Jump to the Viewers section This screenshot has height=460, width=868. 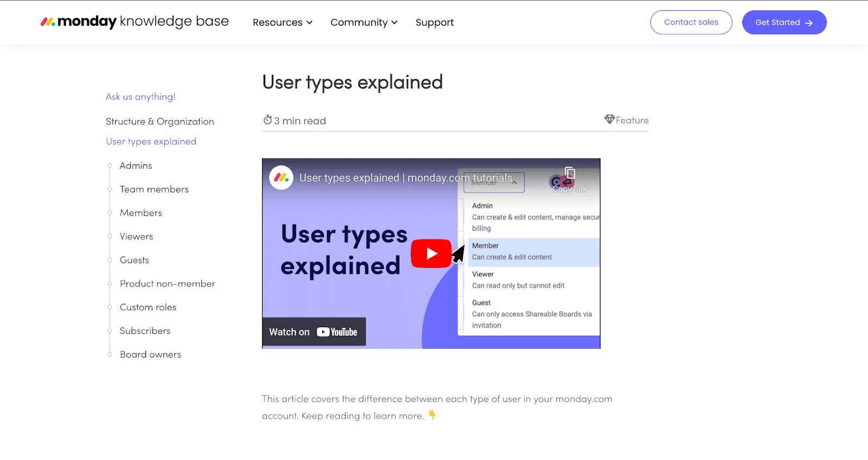(x=136, y=237)
